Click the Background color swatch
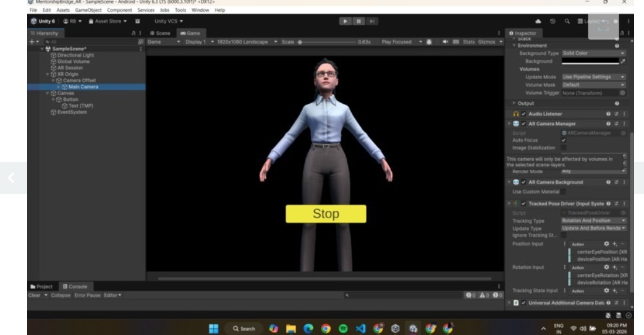 tap(590, 61)
